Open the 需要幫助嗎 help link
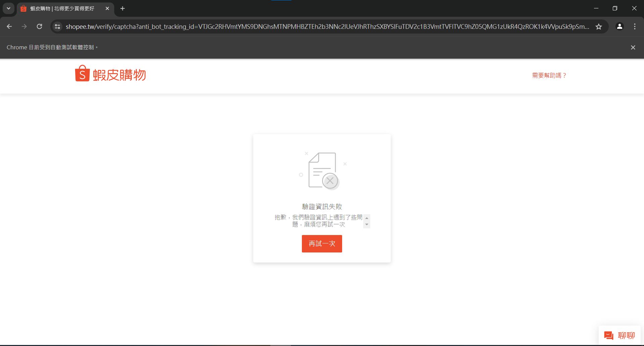Screen dimensions: 644x346 coord(549,75)
